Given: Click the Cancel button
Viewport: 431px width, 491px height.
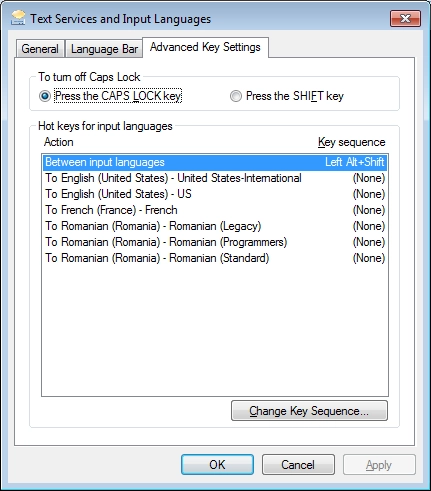Looking at the screenshot, I should tap(298, 465).
